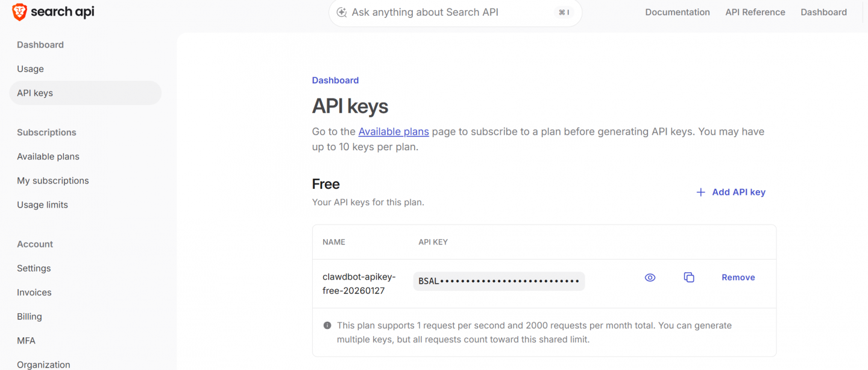This screenshot has height=370, width=868.
Task: Click the Brave lion logo icon
Action: coord(19,12)
